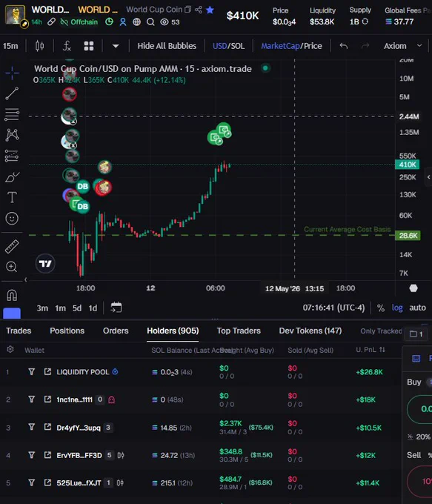Undo the last chart action

coord(344,46)
